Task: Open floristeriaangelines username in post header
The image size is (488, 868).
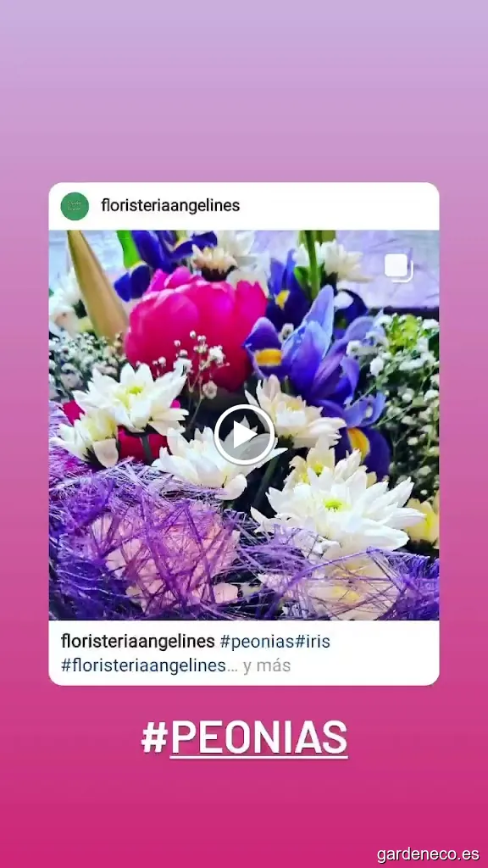Action: coord(170,206)
